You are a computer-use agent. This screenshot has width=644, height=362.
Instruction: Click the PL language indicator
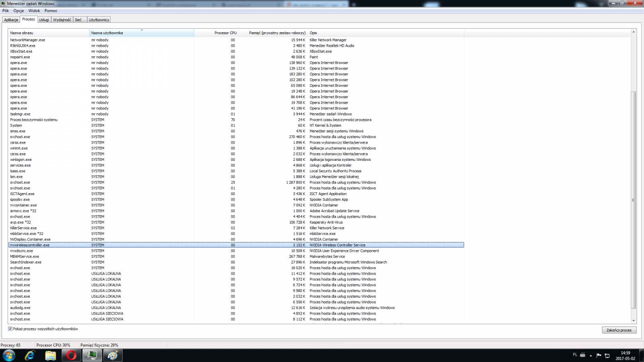pyautogui.click(x=575, y=355)
